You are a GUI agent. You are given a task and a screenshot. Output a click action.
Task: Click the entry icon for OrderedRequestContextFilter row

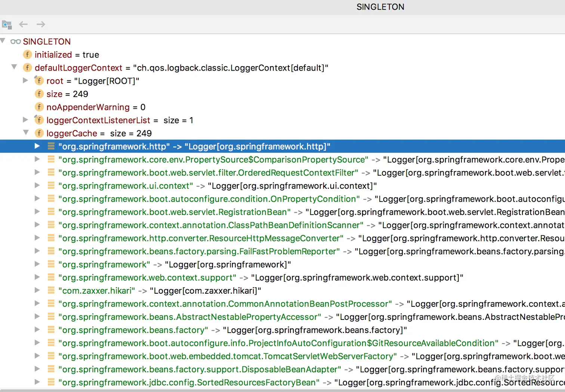(x=51, y=172)
